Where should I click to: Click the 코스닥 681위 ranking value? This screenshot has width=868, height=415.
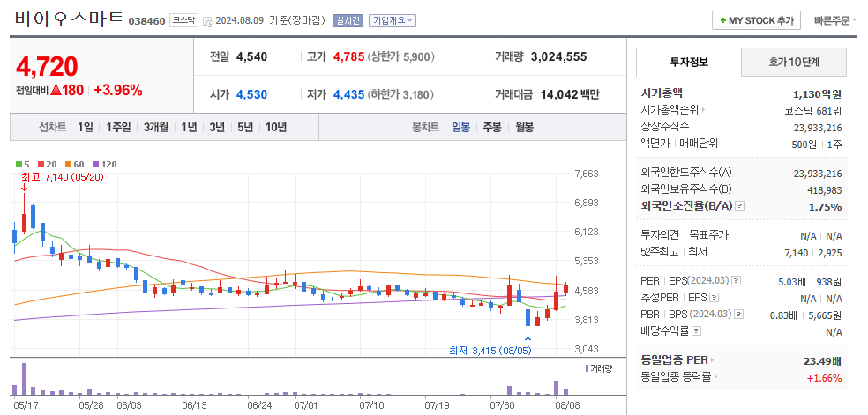(813, 110)
